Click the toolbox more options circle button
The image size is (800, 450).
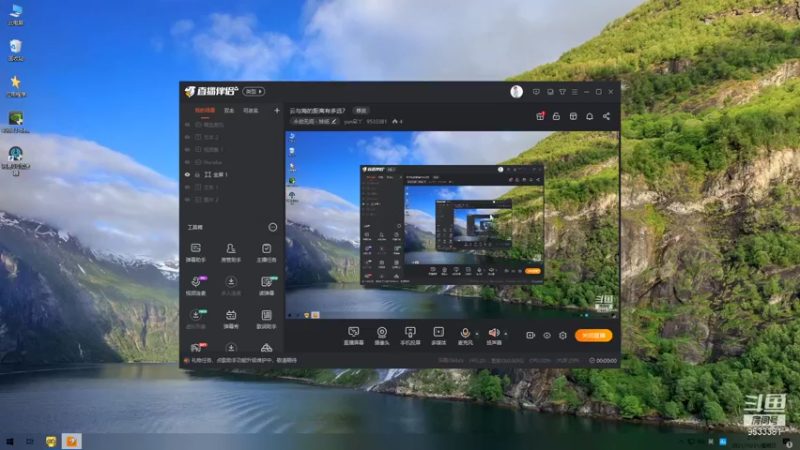click(x=273, y=227)
